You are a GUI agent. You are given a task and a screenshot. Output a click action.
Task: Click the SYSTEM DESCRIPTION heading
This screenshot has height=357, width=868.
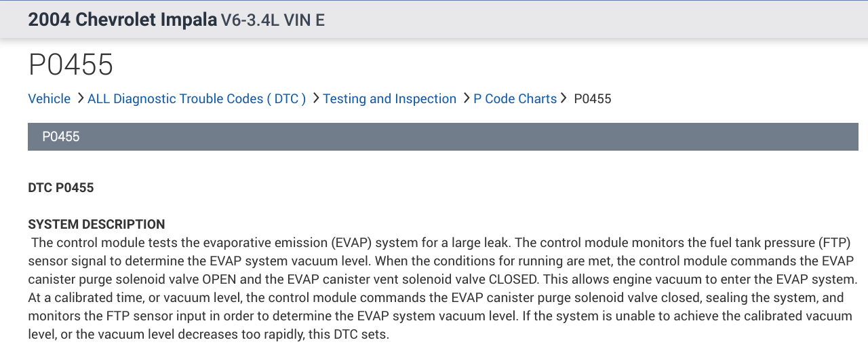[96, 225]
